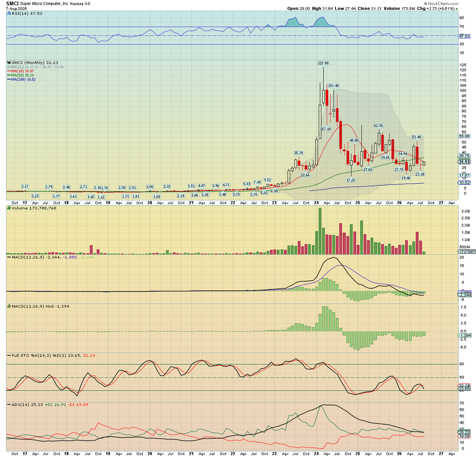Click the legend icon beside MACD(12,26,9) -2.344

[9, 257]
